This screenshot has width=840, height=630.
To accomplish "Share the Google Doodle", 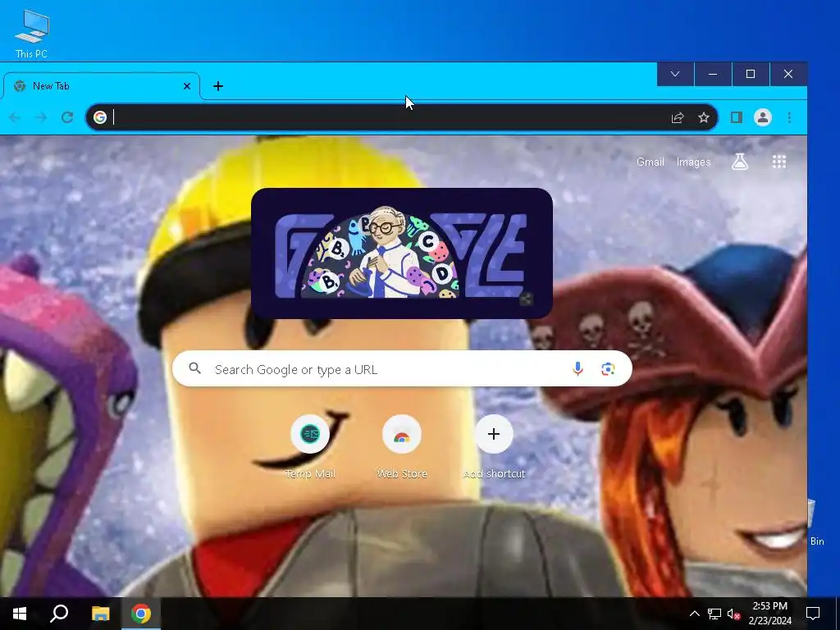I will pyautogui.click(x=526, y=299).
